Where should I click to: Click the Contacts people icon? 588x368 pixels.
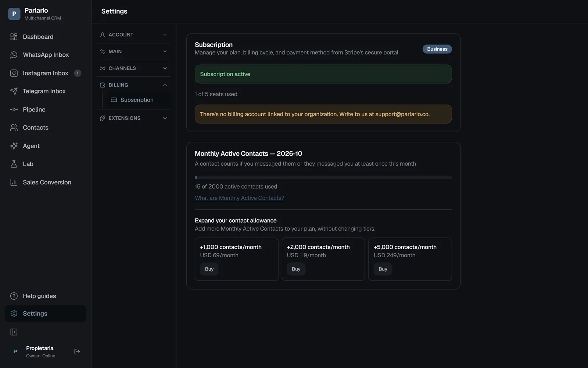pyautogui.click(x=14, y=128)
